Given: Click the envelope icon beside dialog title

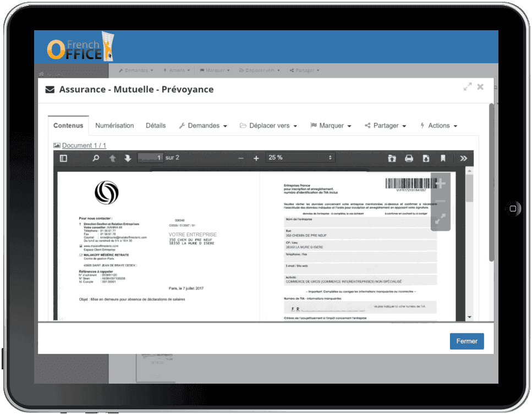Looking at the screenshot, I should pyautogui.click(x=50, y=90).
